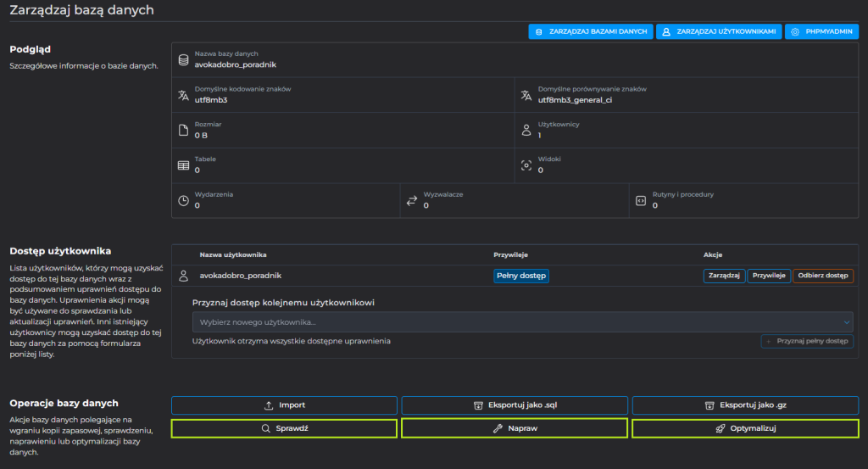Click the Pełny dostęp privilege badge

tap(521, 275)
